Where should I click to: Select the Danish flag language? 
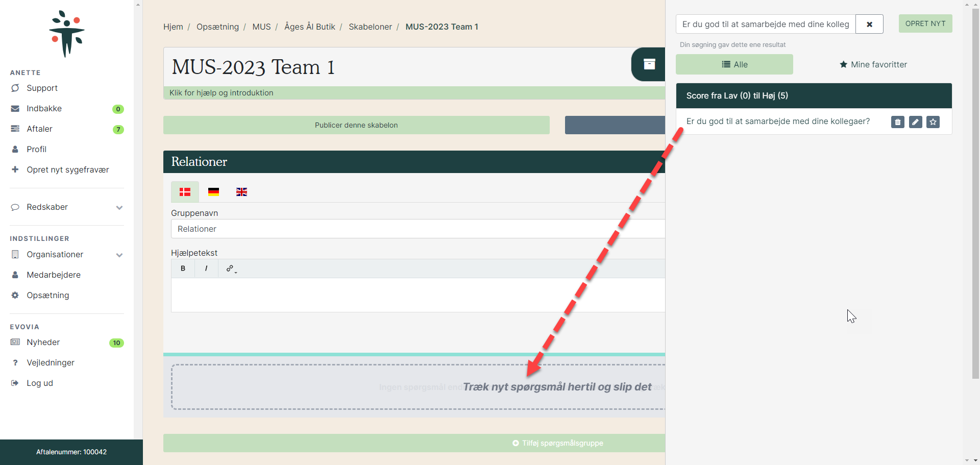coord(185,192)
